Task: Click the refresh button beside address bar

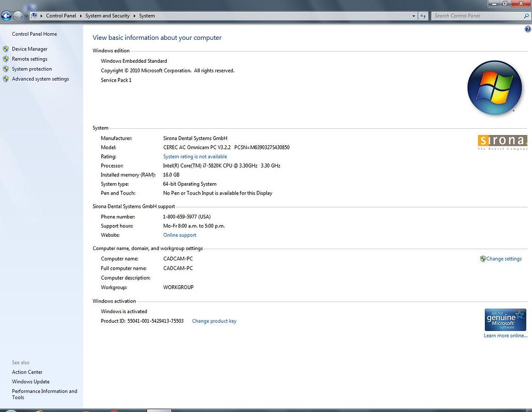Action: (423, 16)
